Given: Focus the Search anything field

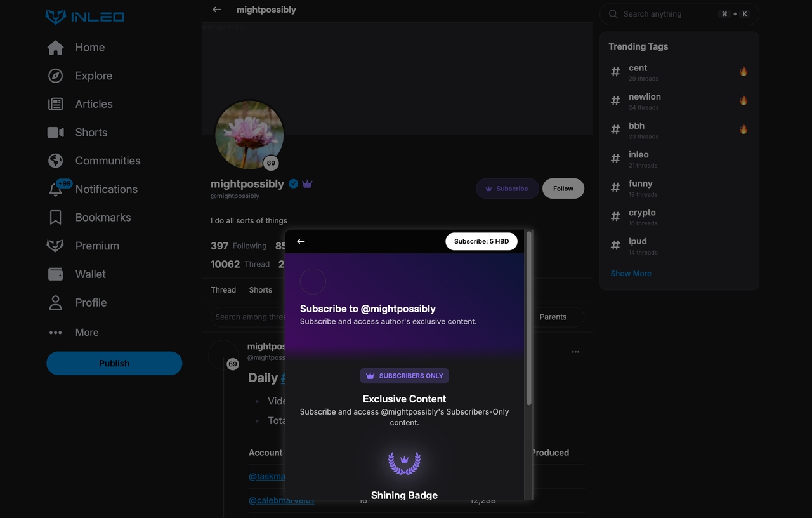Looking at the screenshot, I should [x=666, y=14].
